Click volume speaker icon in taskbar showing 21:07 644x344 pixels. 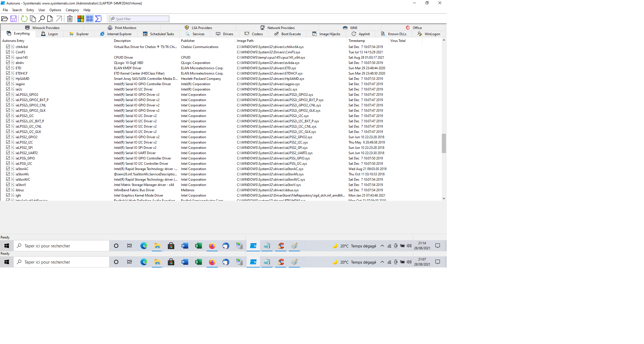pos(409,262)
